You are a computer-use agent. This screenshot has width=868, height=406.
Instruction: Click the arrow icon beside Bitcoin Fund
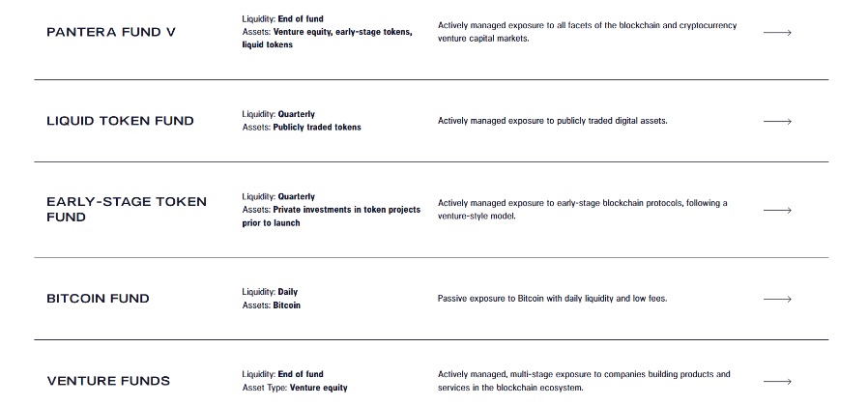[777, 299]
